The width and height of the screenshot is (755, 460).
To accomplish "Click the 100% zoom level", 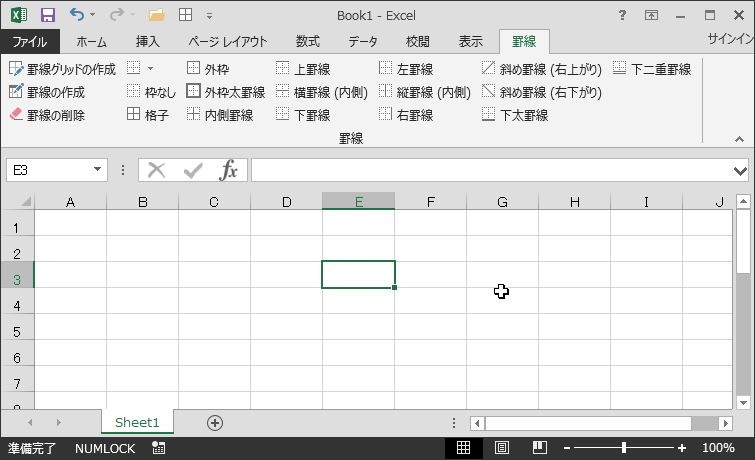I will (718, 447).
